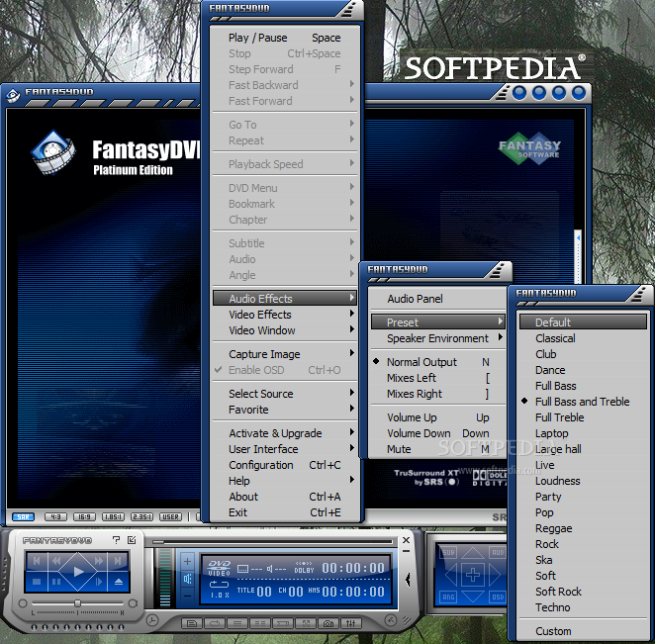The height and width of the screenshot is (644, 655).
Task: Choose Play / Pause from the menu
Action: [x=285, y=38]
